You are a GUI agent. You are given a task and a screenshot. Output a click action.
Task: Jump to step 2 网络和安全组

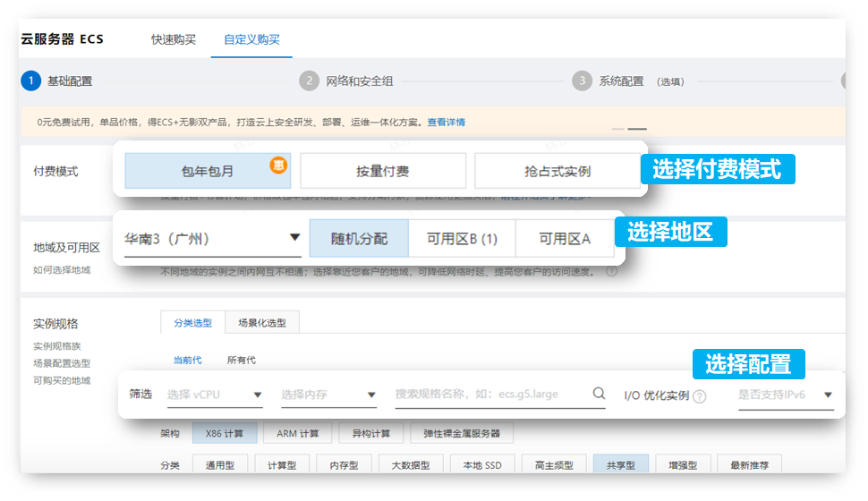click(346, 81)
